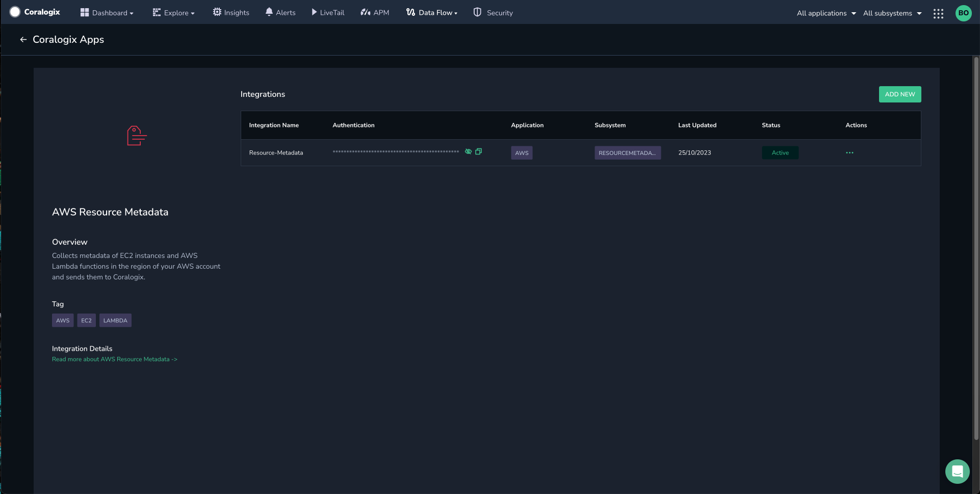This screenshot has height=494, width=980.
Task: Click the AWS Resource Metadata tag icon
Action: click(x=137, y=136)
